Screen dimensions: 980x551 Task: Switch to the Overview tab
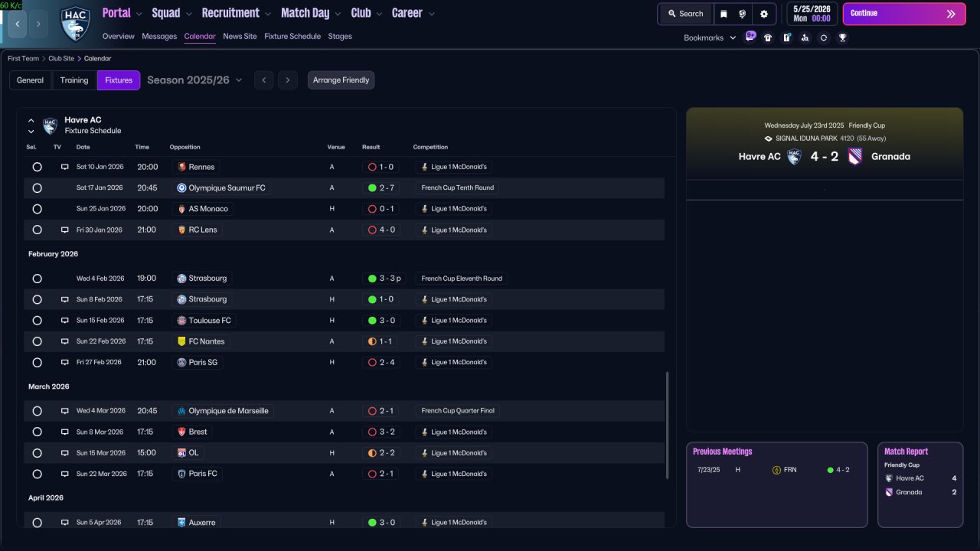[119, 37]
